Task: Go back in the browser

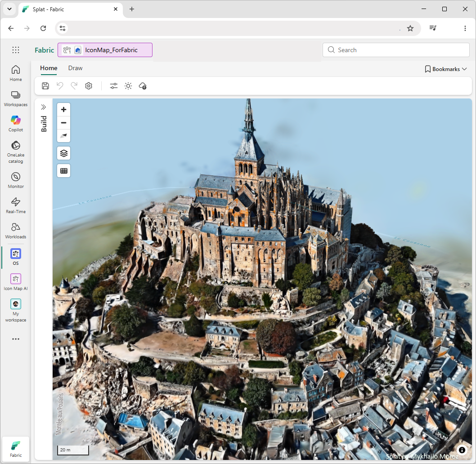Action: pyautogui.click(x=11, y=28)
